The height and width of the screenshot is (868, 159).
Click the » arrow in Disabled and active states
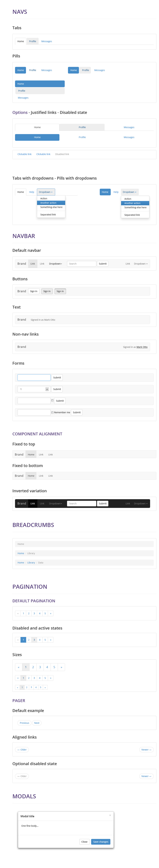point(51,639)
